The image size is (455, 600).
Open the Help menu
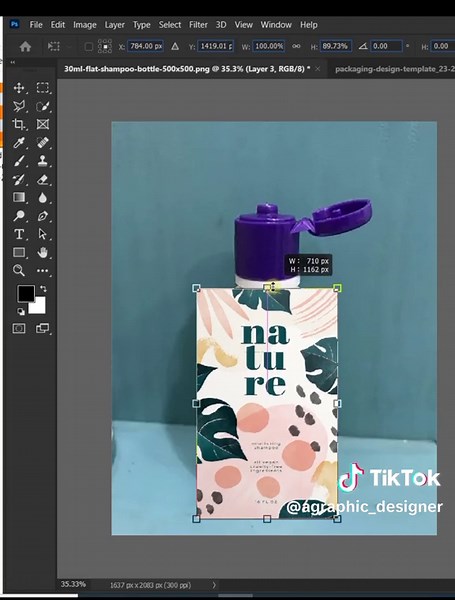pyautogui.click(x=308, y=25)
